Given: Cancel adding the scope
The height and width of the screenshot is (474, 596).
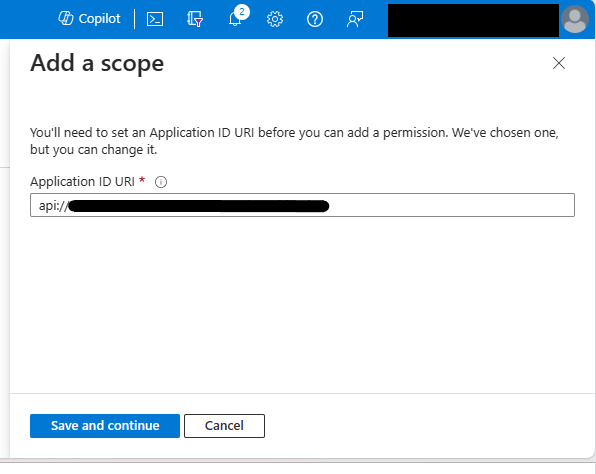Looking at the screenshot, I should tap(224, 426).
